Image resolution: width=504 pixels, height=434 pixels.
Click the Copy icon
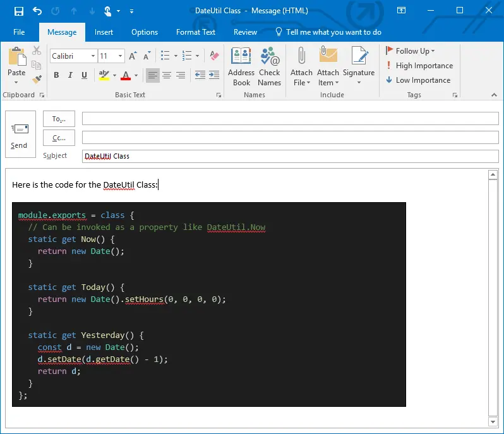point(37,65)
